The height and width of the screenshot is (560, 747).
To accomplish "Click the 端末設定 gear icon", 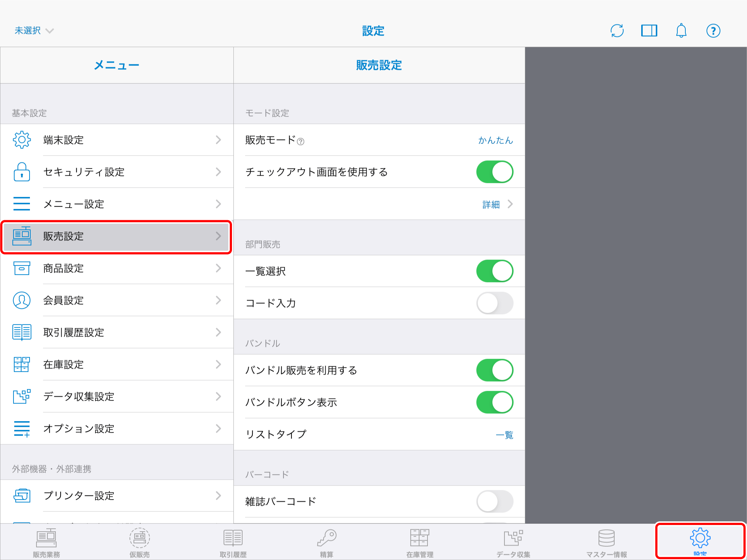I will coord(22,140).
